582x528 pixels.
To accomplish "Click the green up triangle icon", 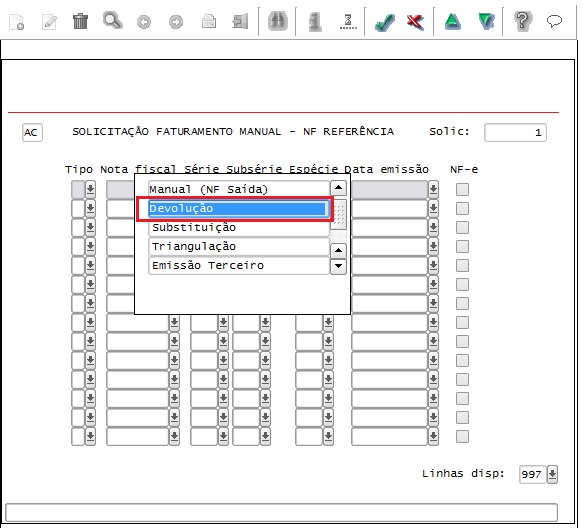I will [453, 21].
